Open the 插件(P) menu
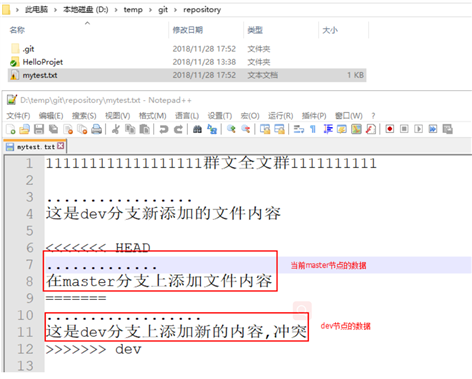 point(314,116)
